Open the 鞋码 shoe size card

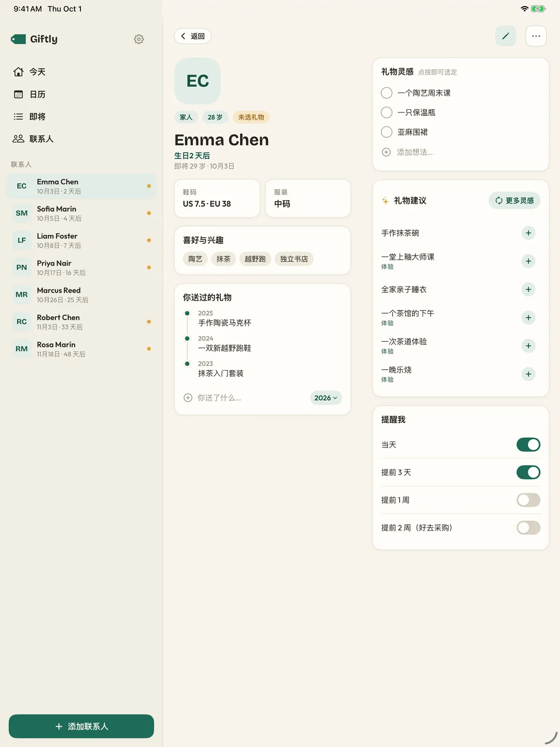217,199
